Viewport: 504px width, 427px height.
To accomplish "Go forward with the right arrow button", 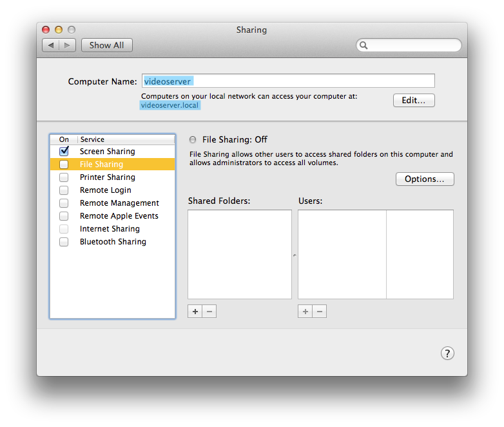I will (67, 45).
